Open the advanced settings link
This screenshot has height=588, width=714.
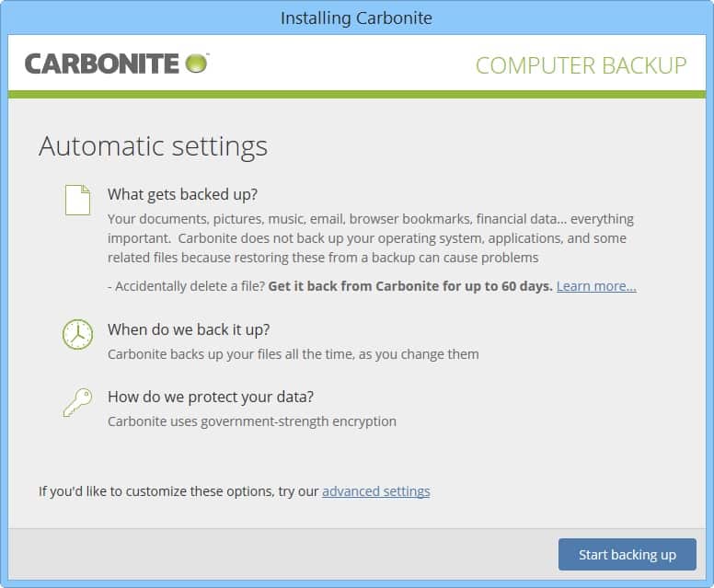(376, 491)
